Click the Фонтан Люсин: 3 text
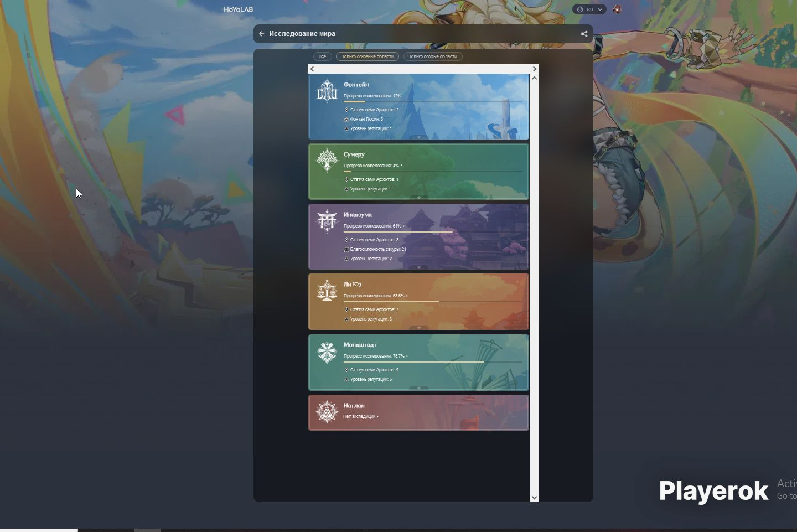Viewport: 797px width, 532px height. (366, 119)
